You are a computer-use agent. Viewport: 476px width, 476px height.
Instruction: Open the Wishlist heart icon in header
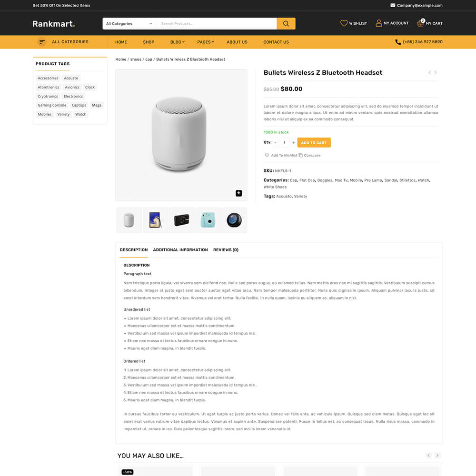(x=344, y=23)
